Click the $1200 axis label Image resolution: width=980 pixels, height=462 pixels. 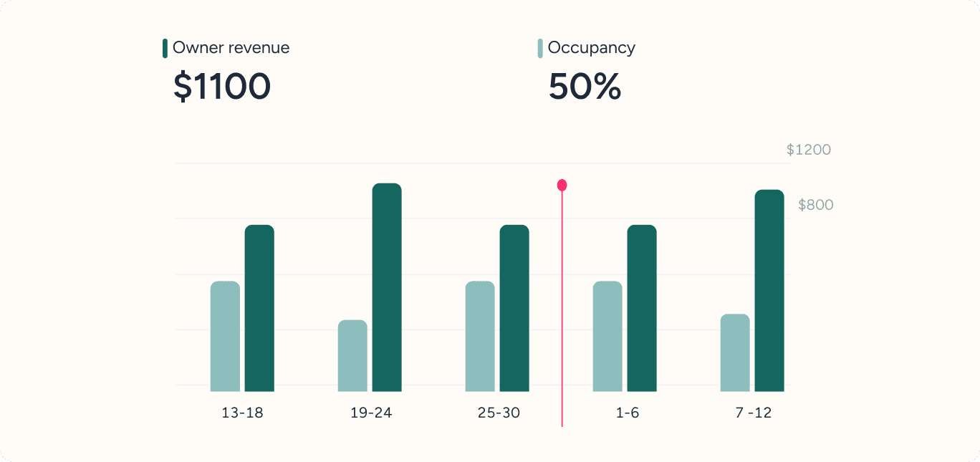click(x=809, y=150)
